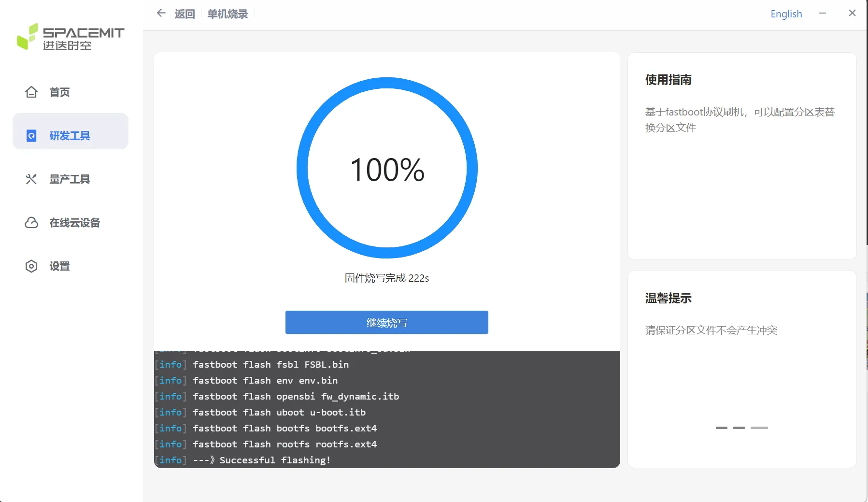
Task: Click the 请保证分区文件不会产生冲突 tip text
Action: pyautogui.click(x=711, y=330)
